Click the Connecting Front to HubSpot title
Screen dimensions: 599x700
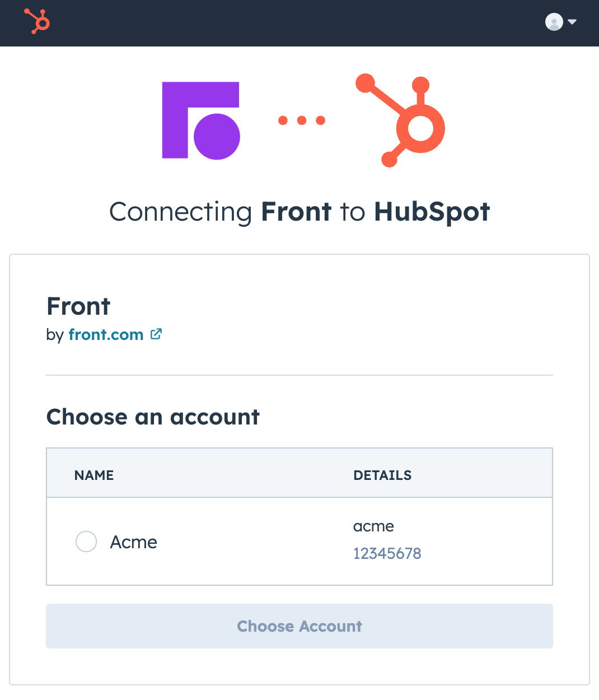tap(299, 212)
